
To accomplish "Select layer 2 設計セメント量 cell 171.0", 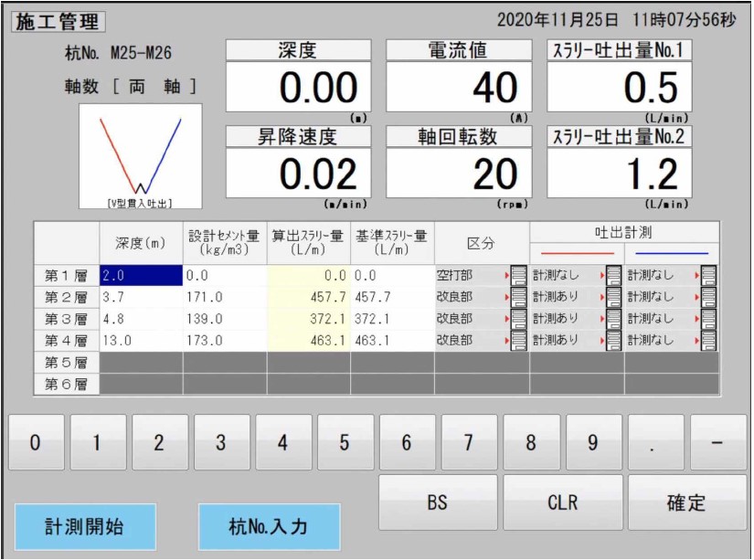I will click(224, 297).
